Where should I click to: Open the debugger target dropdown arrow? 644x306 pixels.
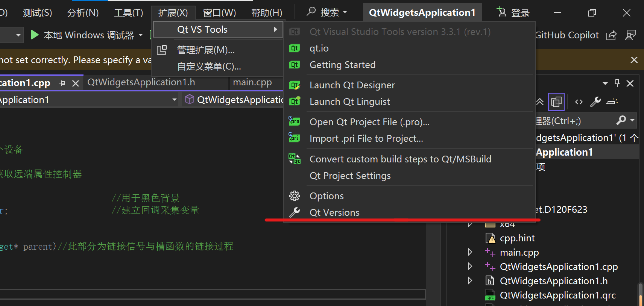tap(141, 35)
